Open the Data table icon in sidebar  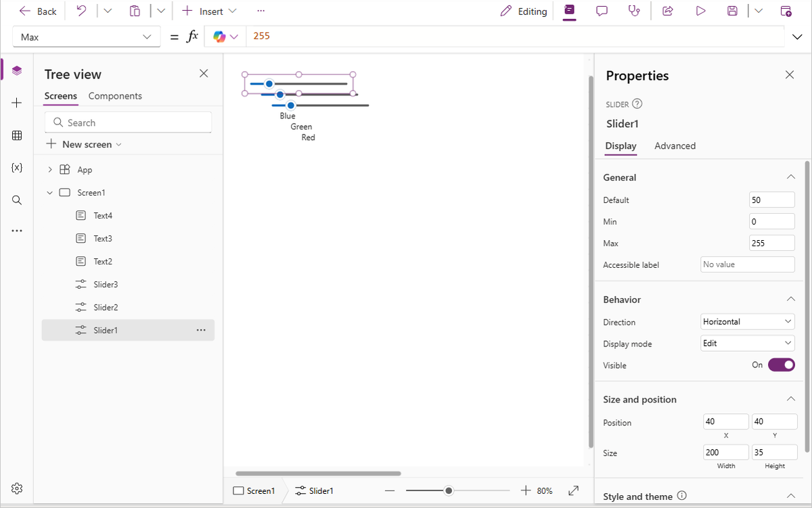coord(17,135)
